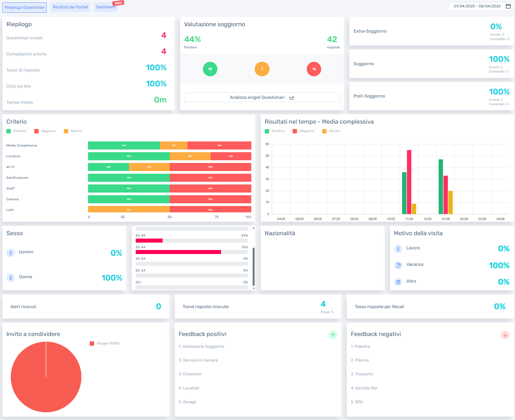Toggle Google legend in Invito a condividere
Viewport: 515px width, 420px height.
[x=104, y=343]
